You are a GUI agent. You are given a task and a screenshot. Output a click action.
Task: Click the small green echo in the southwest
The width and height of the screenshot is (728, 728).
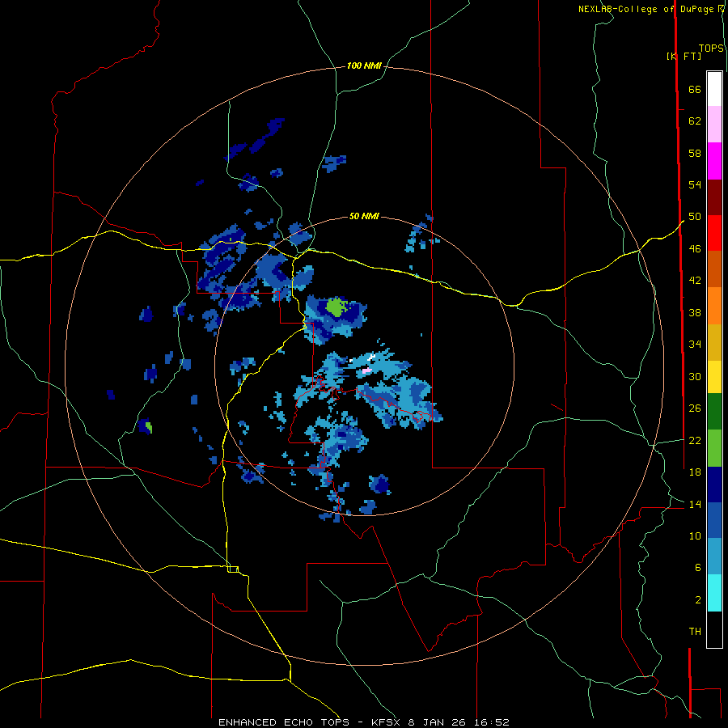coord(149,426)
